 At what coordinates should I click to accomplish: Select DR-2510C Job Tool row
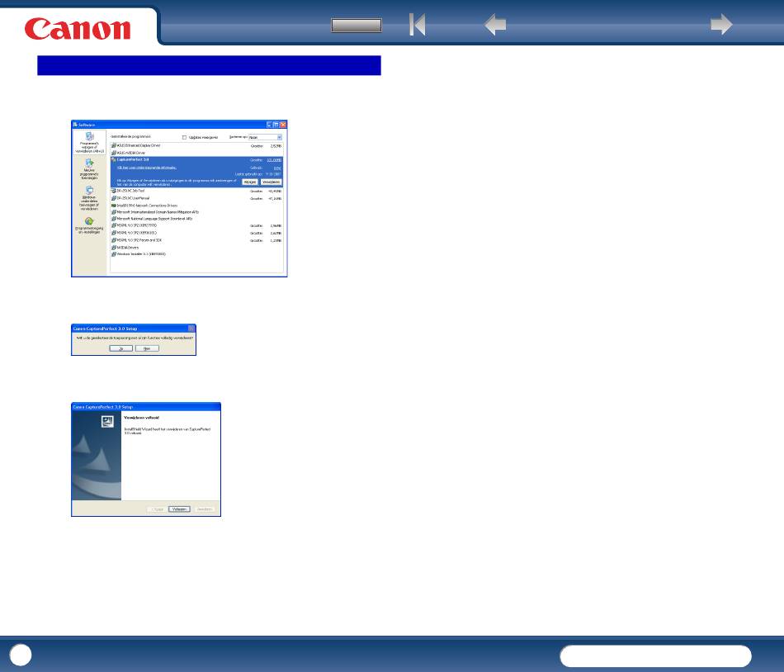coord(196,191)
